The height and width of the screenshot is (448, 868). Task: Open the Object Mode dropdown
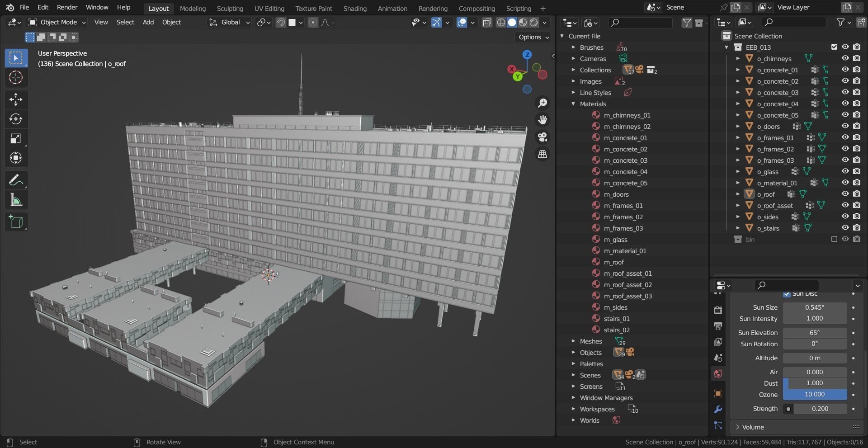pyautogui.click(x=57, y=22)
